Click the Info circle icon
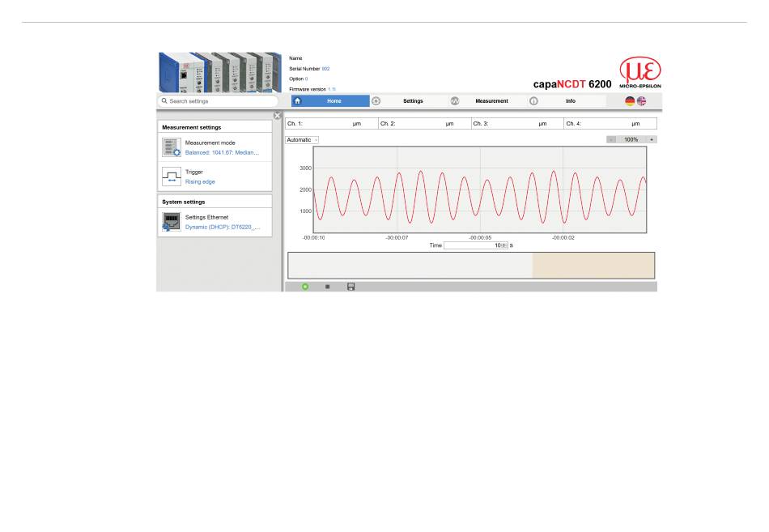769x532 pixels. click(x=533, y=101)
